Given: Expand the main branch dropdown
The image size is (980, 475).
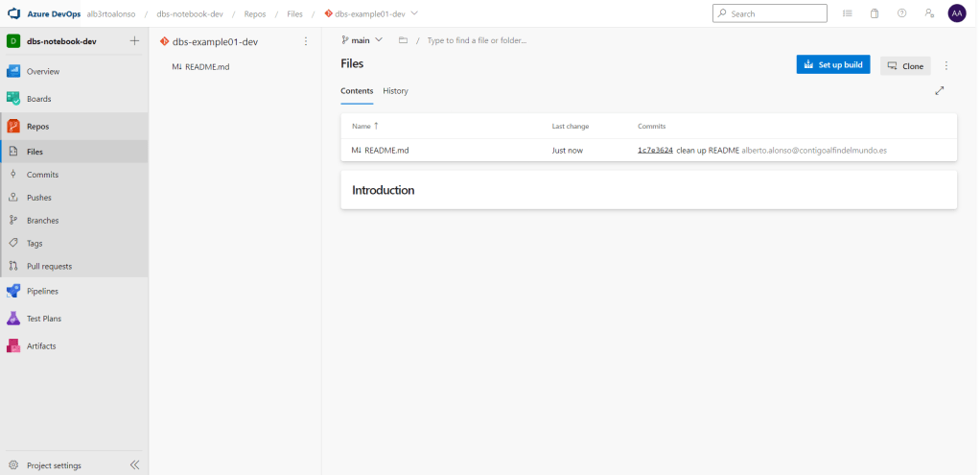Looking at the screenshot, I should [362, 40].
